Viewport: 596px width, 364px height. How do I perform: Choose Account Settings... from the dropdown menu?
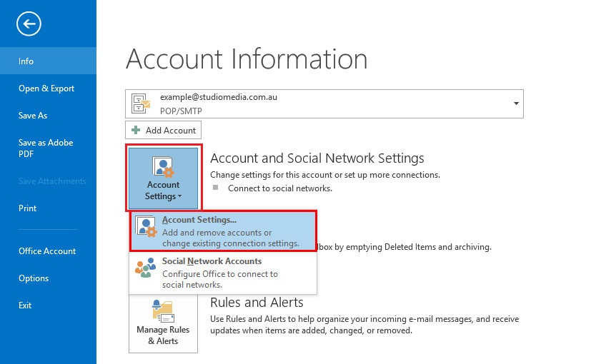223,231
